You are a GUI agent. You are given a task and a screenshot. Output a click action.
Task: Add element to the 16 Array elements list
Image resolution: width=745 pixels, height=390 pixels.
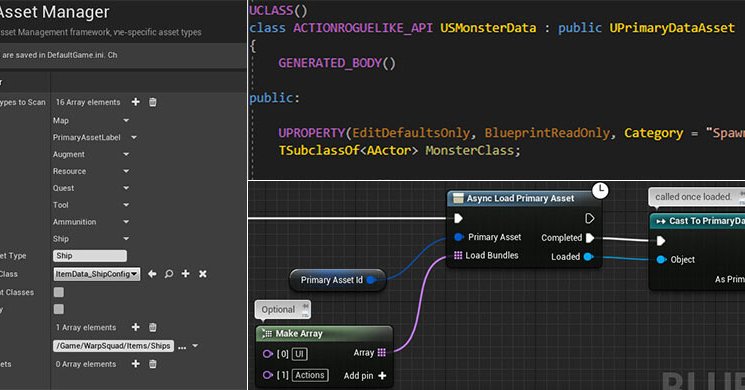135,102
